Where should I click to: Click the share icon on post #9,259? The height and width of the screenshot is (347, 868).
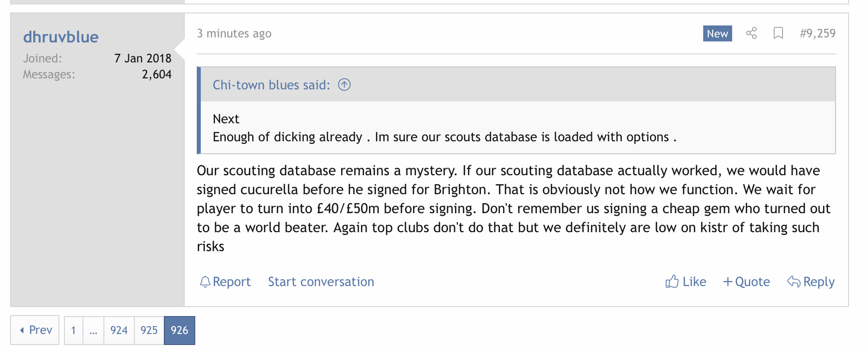coord(751,33)
